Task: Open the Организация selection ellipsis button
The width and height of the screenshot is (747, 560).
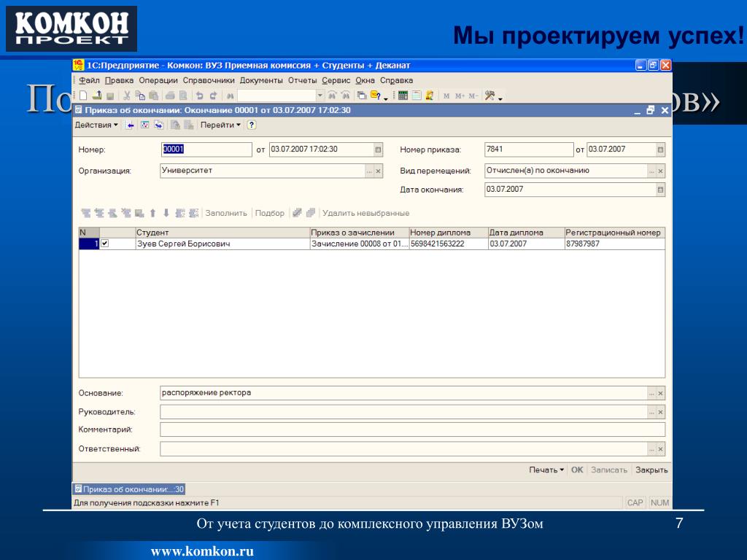Action: tap(369, 171)
